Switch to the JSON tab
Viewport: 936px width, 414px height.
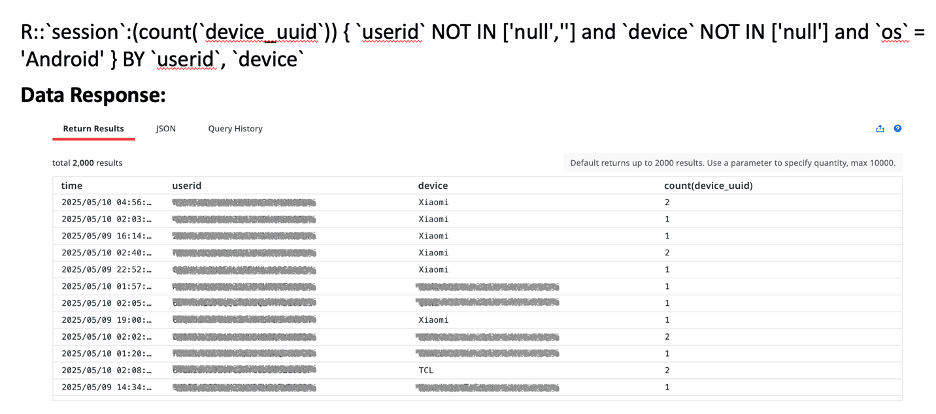[166, 128]
